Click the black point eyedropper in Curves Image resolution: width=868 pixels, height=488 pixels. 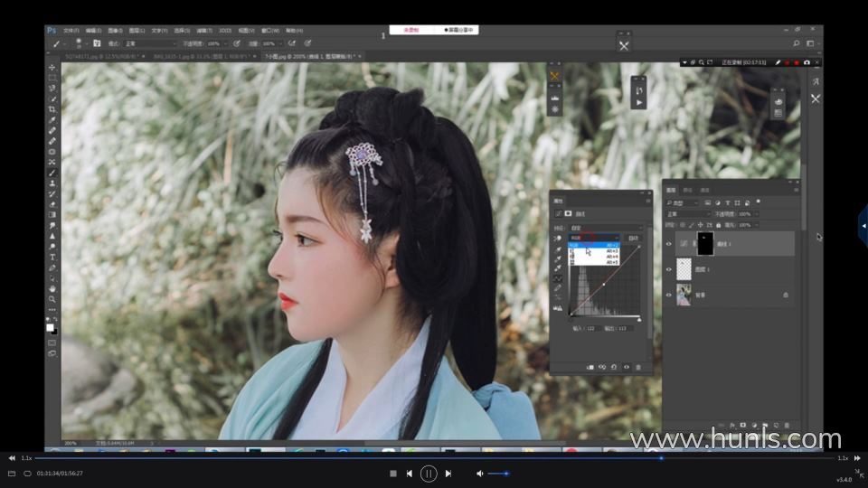pyautogui.click(x=558, y=250)
